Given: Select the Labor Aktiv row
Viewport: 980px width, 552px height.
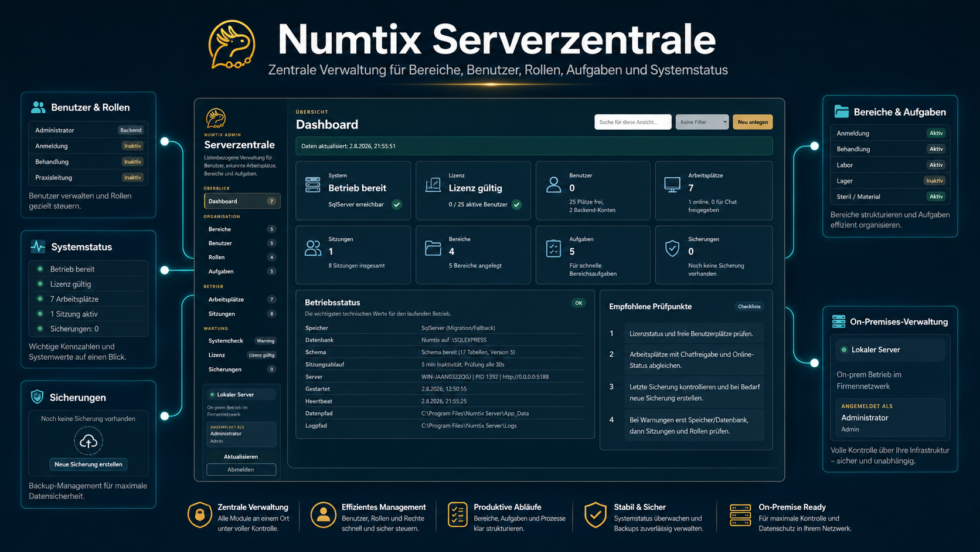Looking at the screenshot, I should (x=890, y=165).
